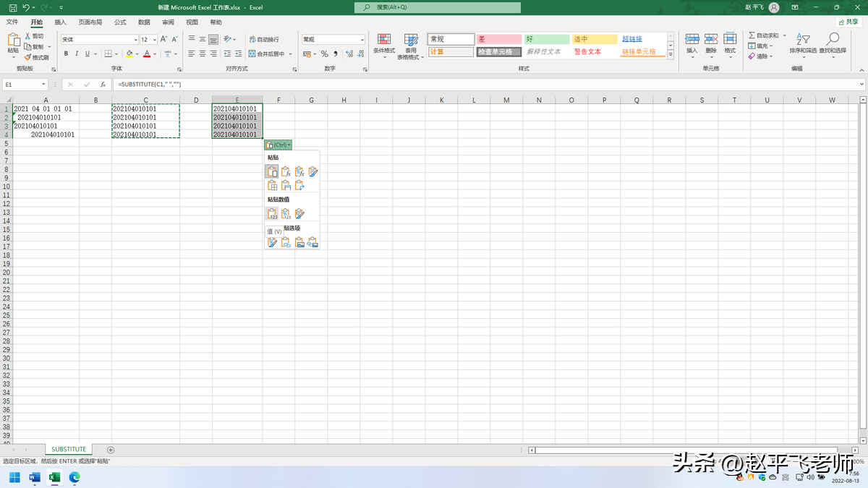This screenshot has height=488, width=868.
Task: Click the 共享 (Share) button
Action: point(847,22)
